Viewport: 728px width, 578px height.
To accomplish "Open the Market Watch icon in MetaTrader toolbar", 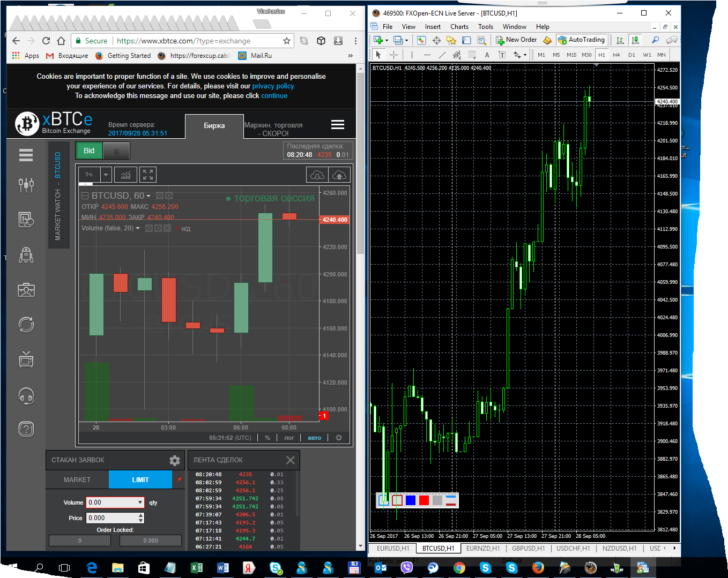I will click(x=421, y=40).
